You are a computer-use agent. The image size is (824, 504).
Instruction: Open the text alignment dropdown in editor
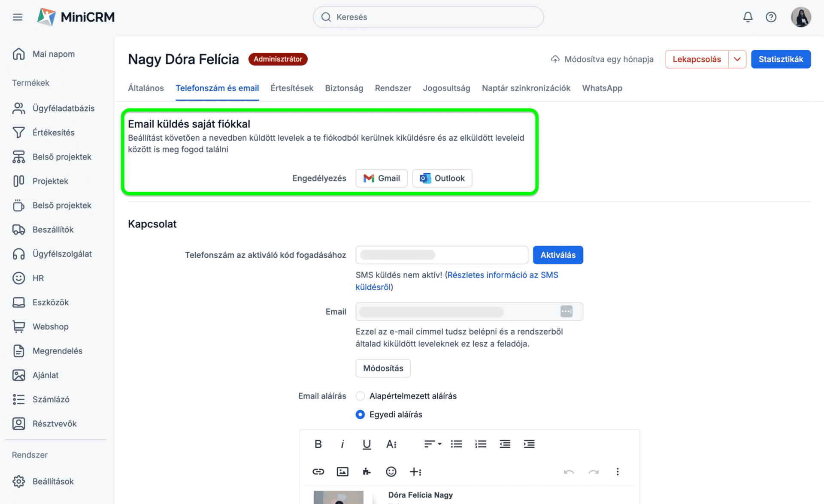point(433,444)
